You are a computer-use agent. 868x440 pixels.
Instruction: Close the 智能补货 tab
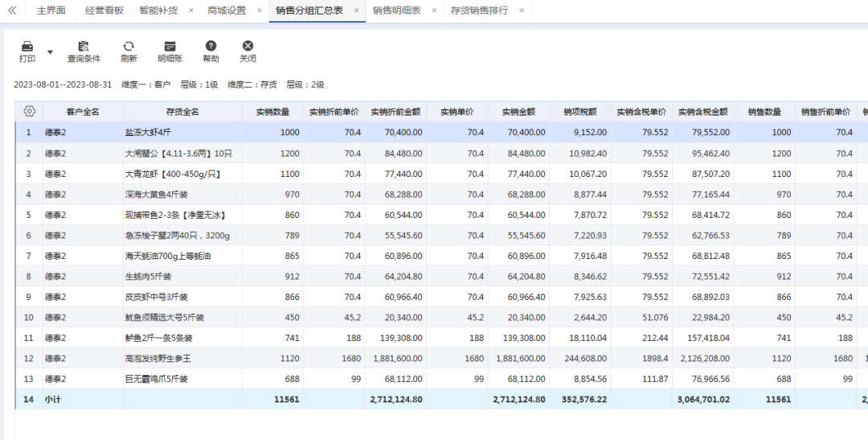[191, 10]
